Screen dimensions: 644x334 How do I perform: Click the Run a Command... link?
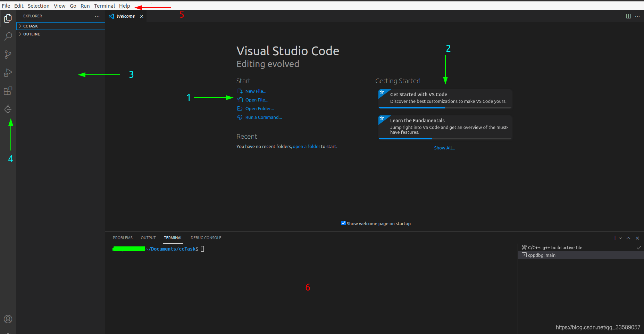pyautogui.click(x=264, y=117)
